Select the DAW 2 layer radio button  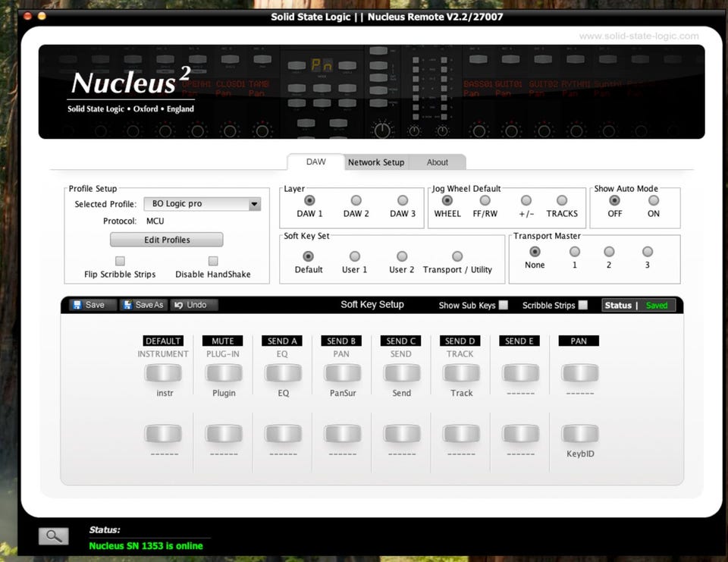[x=356, y=201]
